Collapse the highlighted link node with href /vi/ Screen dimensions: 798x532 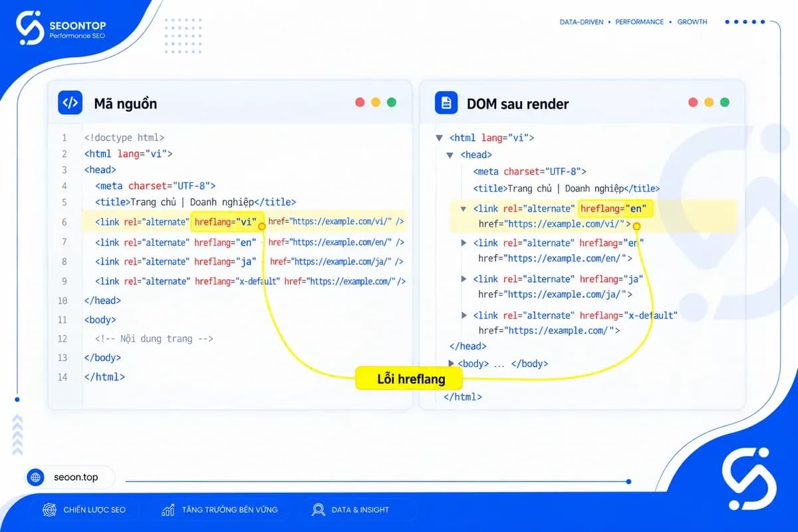pyautogui.click(x=464, y=209)
